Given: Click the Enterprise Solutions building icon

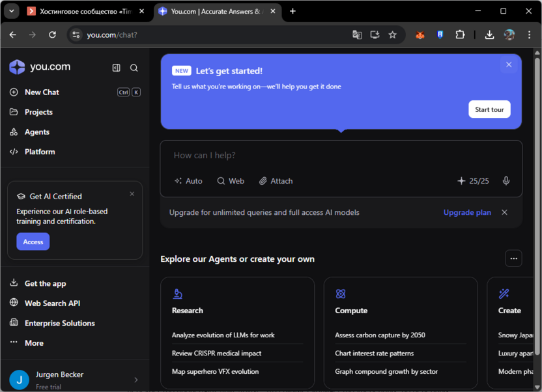Looking at the screenshot, I should 14,322.
